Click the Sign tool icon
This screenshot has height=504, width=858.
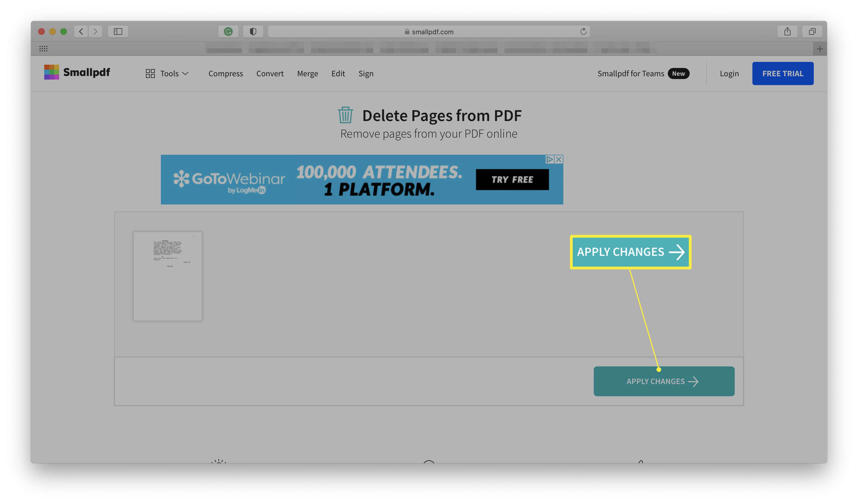coord(366,73)
